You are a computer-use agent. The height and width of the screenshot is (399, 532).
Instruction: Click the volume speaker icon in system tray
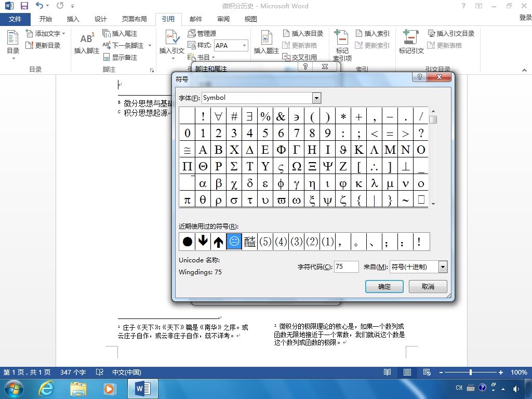point(516,389)
